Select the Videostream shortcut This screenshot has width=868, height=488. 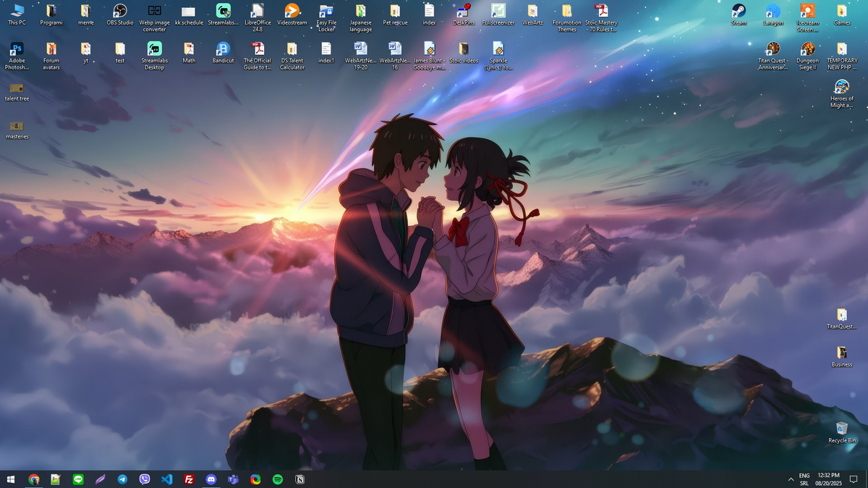(x=292, y=14)
